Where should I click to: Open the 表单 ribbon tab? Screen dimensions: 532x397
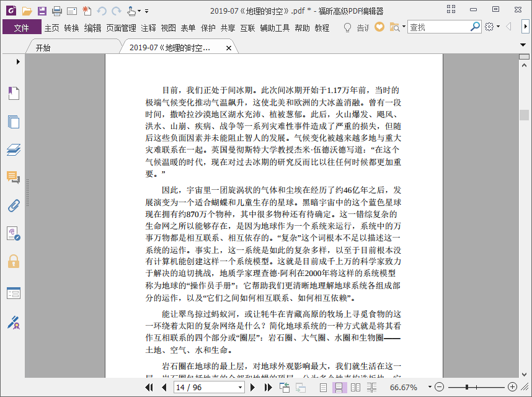[x=188, y=28]
